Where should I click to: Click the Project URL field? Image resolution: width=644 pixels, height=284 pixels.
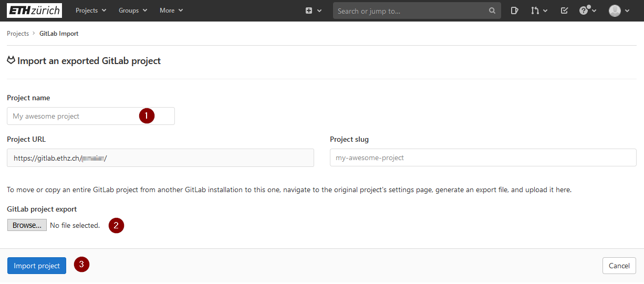160,158
